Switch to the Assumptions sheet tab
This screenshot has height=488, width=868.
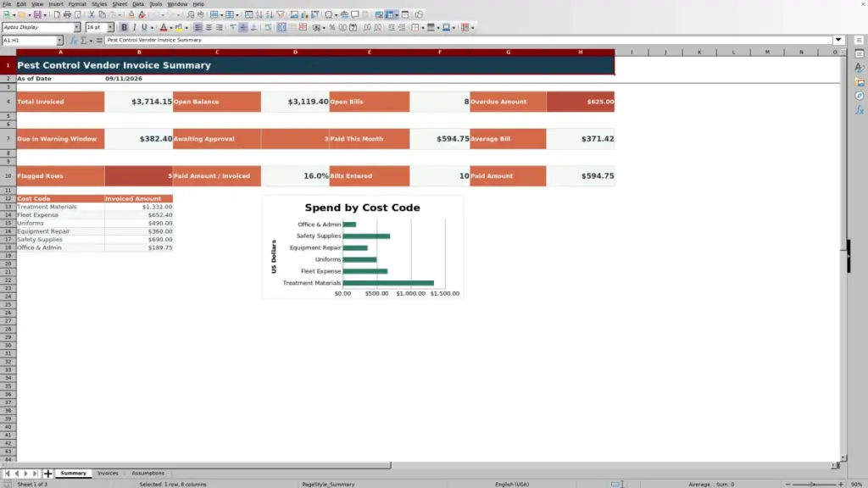pos(147,473)
